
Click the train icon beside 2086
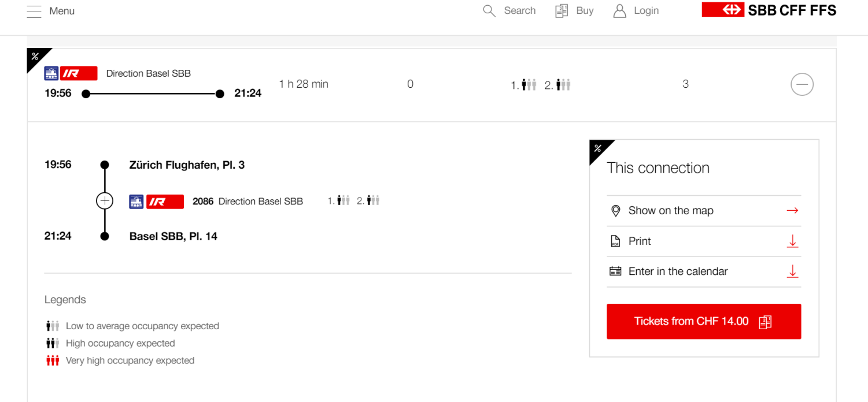point(136,202)
